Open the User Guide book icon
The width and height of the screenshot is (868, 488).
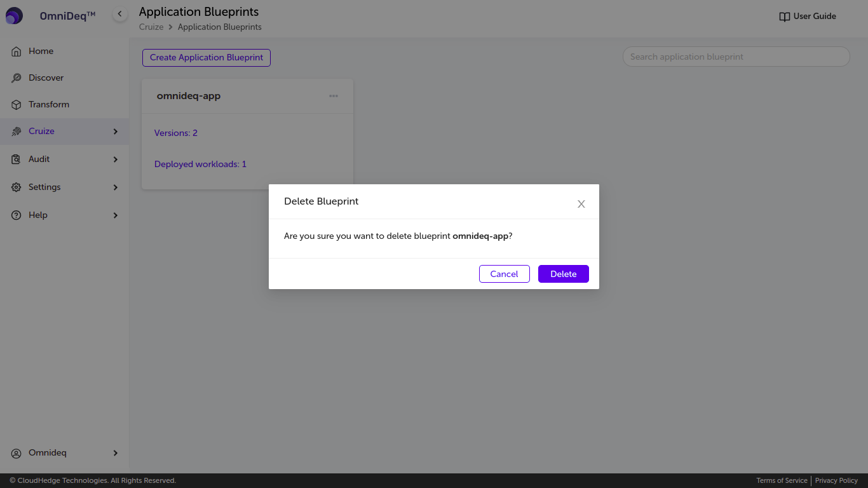pyautogui.click(x=785, y=17)
